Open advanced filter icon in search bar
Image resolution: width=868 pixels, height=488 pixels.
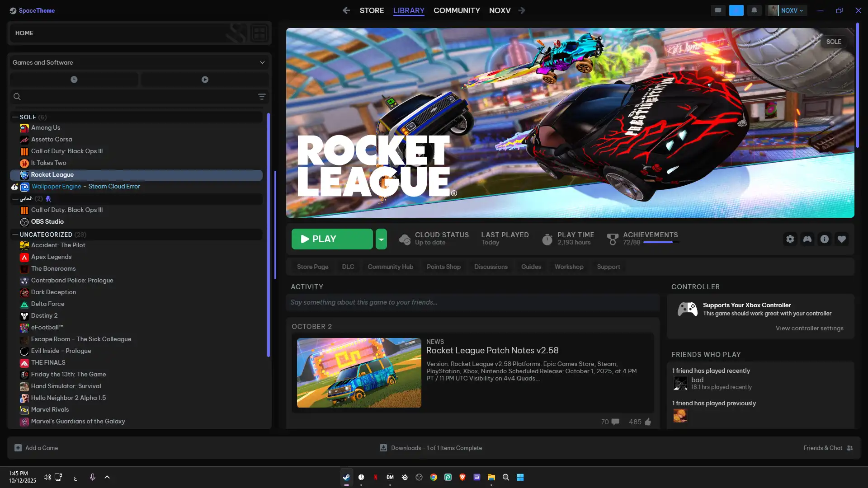click(261, 97)
